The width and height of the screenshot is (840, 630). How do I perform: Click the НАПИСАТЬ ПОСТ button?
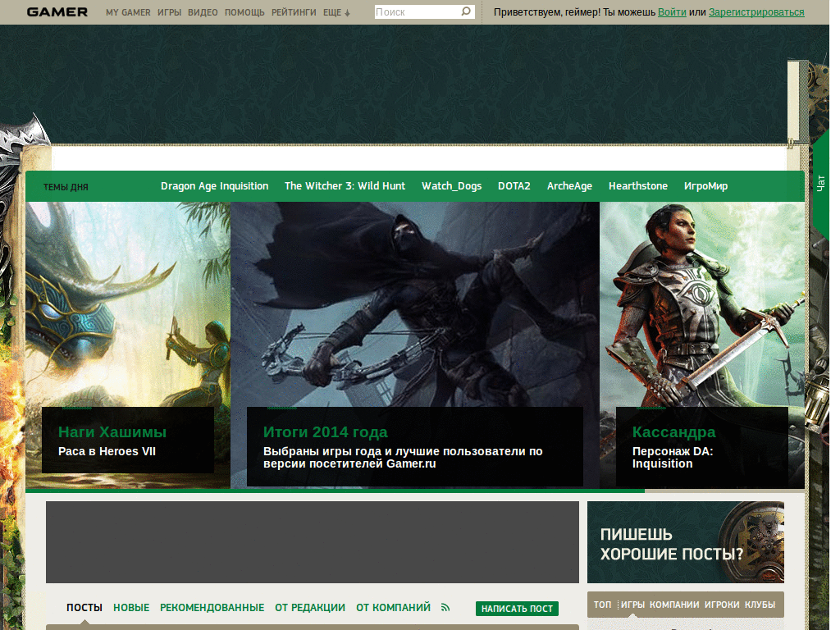(x=517, y=609)
